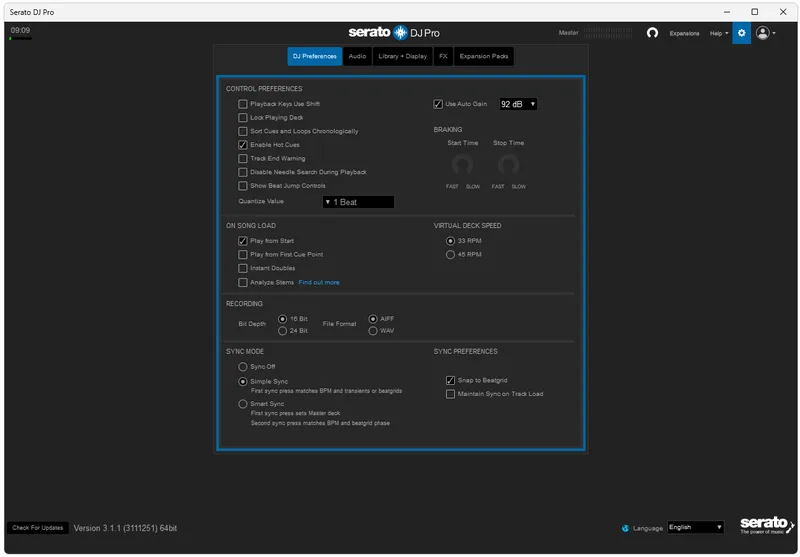
Task: Click the arrow beside the profile icon
Action: (774, 34)
